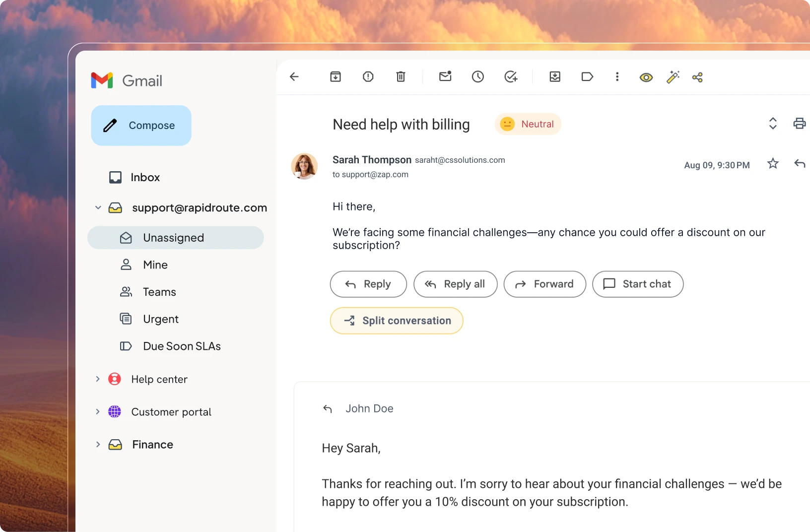Click the Start chat button

pos(638,284)
